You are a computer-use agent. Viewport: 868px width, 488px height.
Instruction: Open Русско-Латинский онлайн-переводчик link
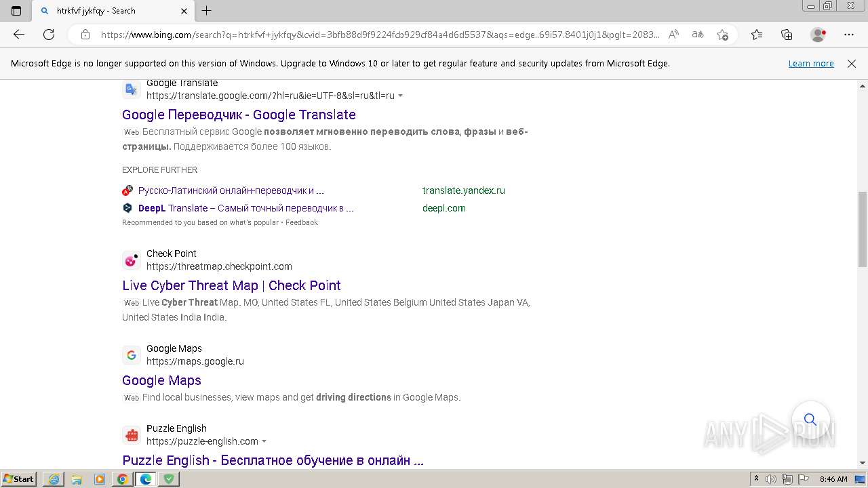[x=231, y=190]
